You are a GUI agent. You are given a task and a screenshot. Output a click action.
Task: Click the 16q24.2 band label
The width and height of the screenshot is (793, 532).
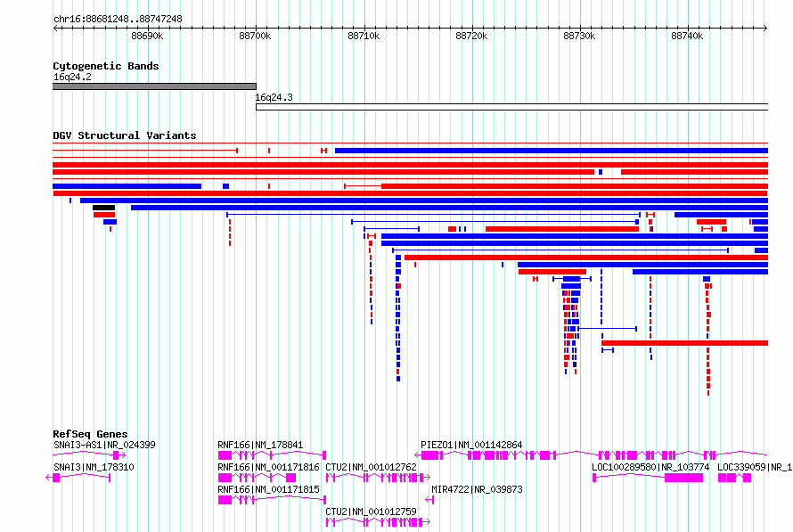tap(72, 77)
